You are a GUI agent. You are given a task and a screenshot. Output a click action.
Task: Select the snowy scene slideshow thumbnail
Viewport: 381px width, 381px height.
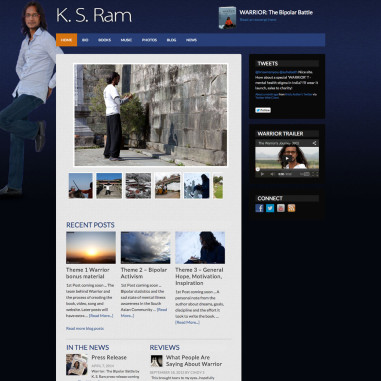[x=138, y=186]
